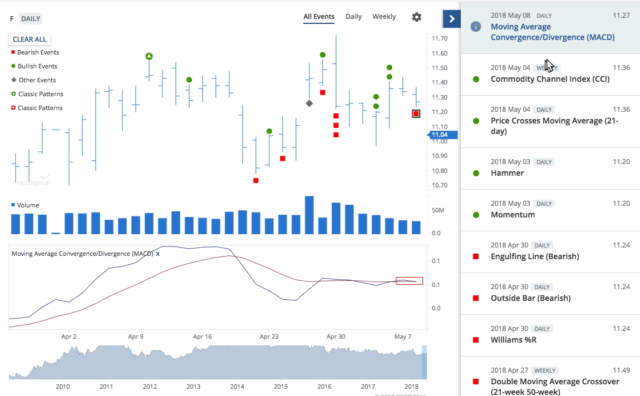
Task: Toggle Bearish Events legend item
Action: click(x=35, y=52)
